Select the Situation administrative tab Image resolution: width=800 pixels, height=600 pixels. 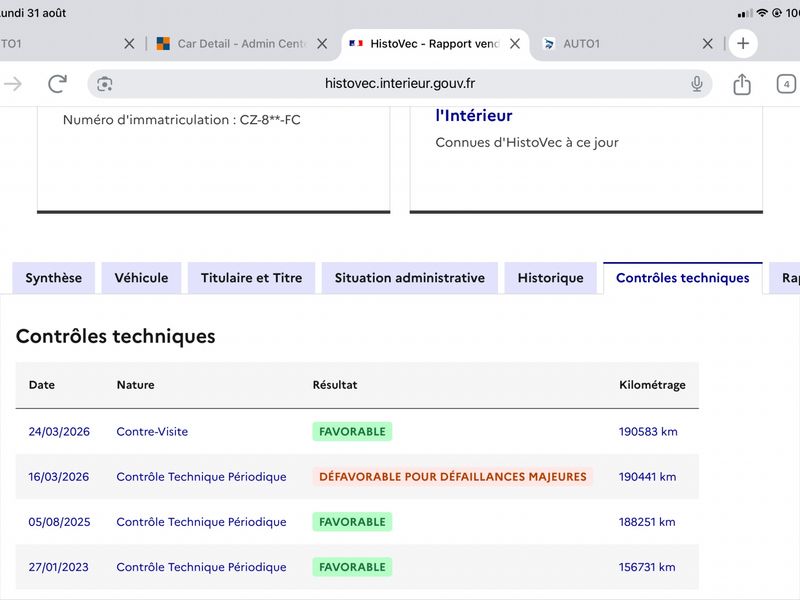point(410,278)
